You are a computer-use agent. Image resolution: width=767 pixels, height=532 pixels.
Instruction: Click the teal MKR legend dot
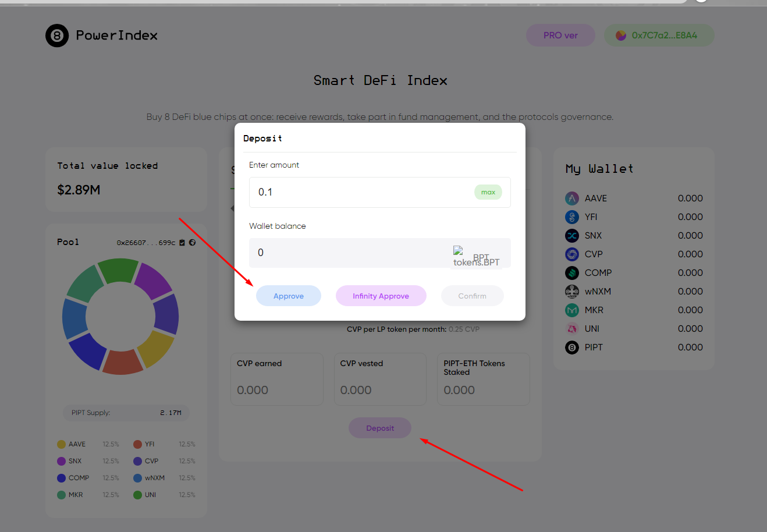tap(61, 495)
